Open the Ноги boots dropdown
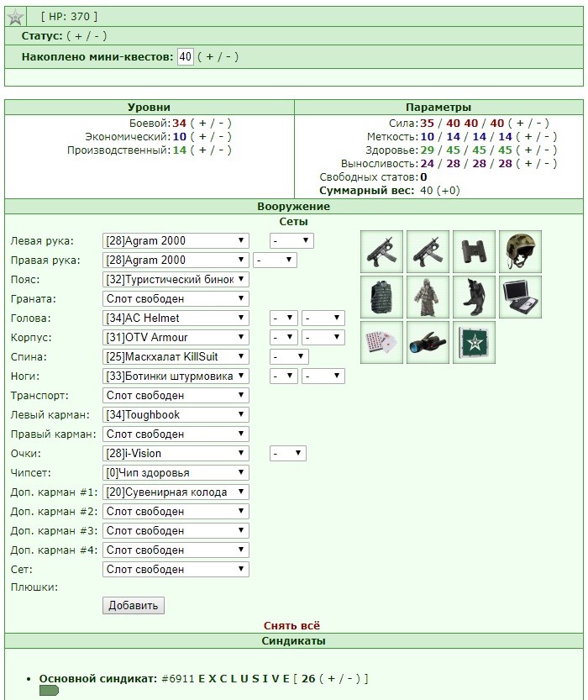This screenshot has width=588, height=700. [176, 376]
